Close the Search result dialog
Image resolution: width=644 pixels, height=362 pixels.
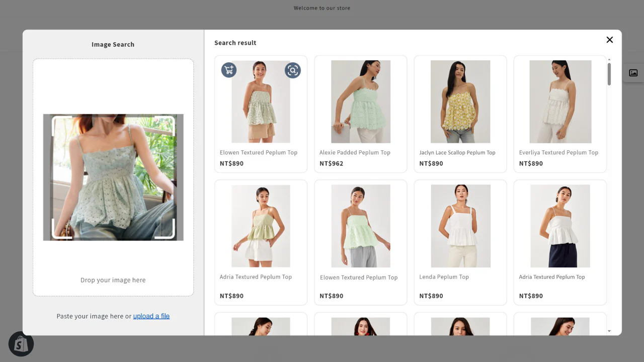pyautogui.click(x=609, y=40)
